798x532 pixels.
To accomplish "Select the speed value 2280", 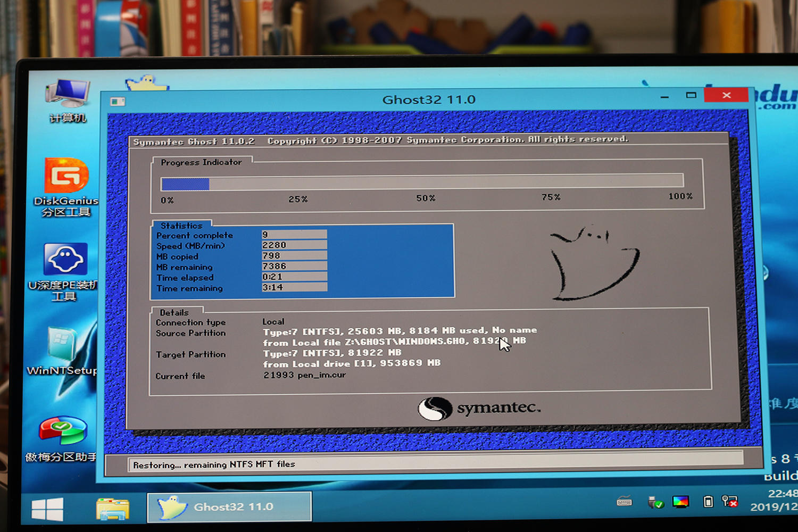I will click(x=294, y=245).
